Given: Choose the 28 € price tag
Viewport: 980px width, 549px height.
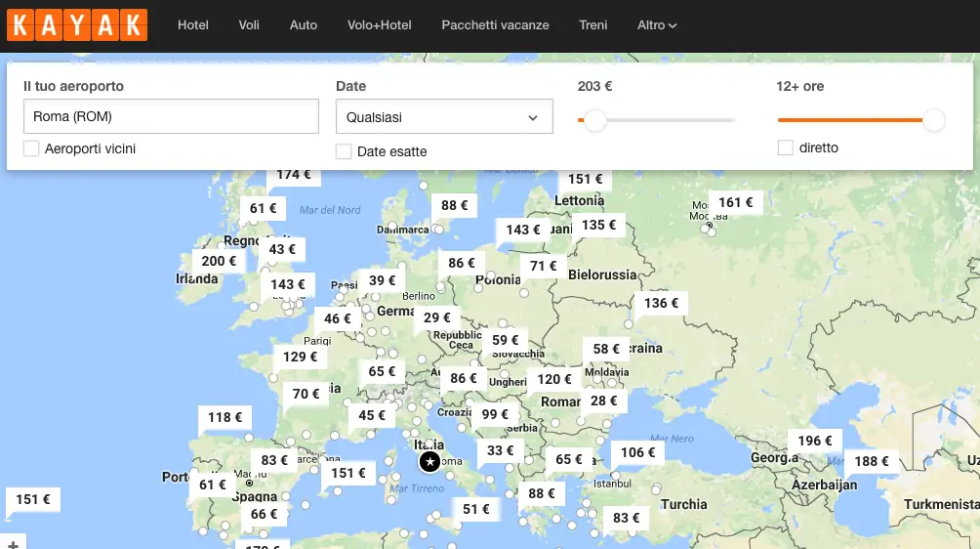Looking at the screenshot, I should 604,401.
